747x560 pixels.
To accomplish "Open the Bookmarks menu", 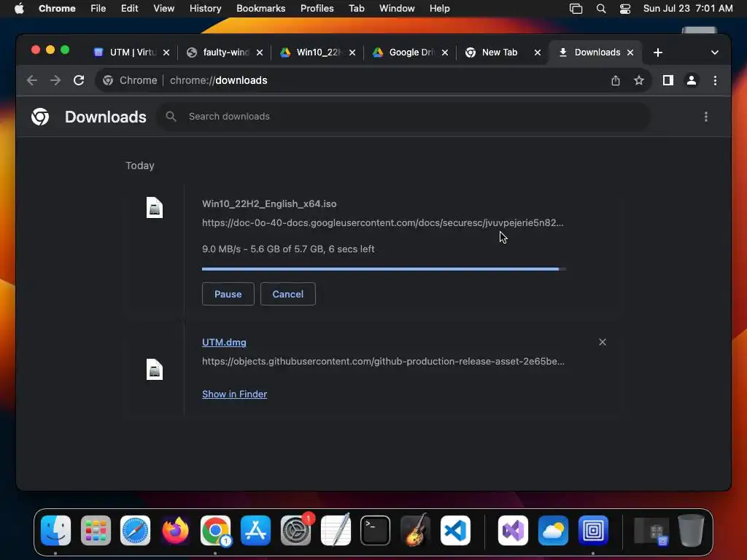I will coord(260,9).
